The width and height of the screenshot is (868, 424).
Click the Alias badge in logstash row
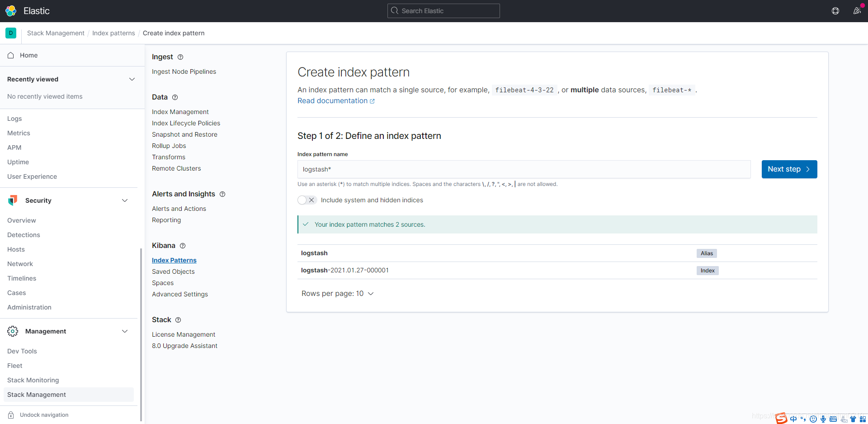[x=707, y=253]
